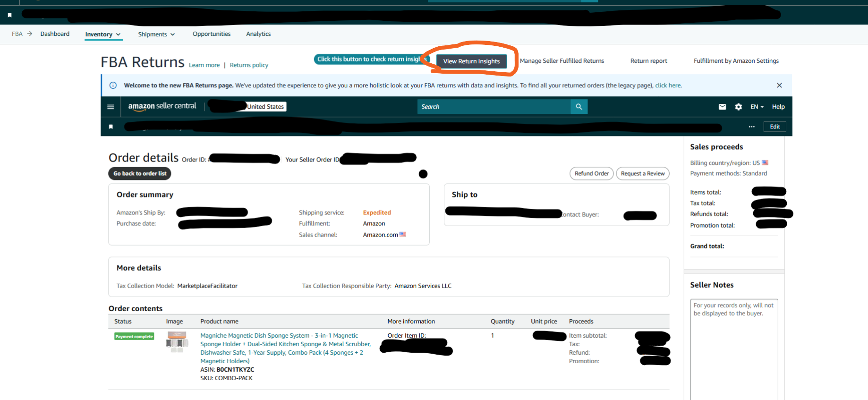Click the bookmark icon in the top bar

(x=9, y=15)
